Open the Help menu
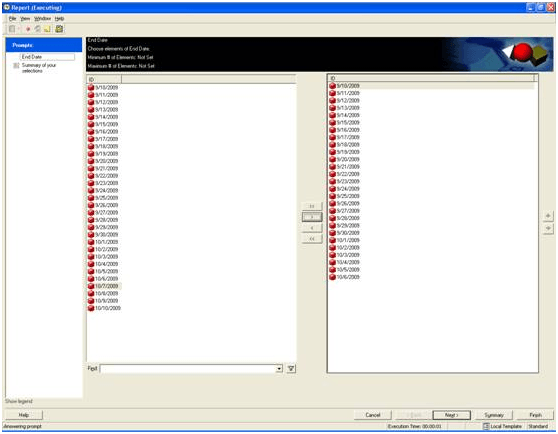The width and height of the screenshot is (558, 434). click(59, 18)
